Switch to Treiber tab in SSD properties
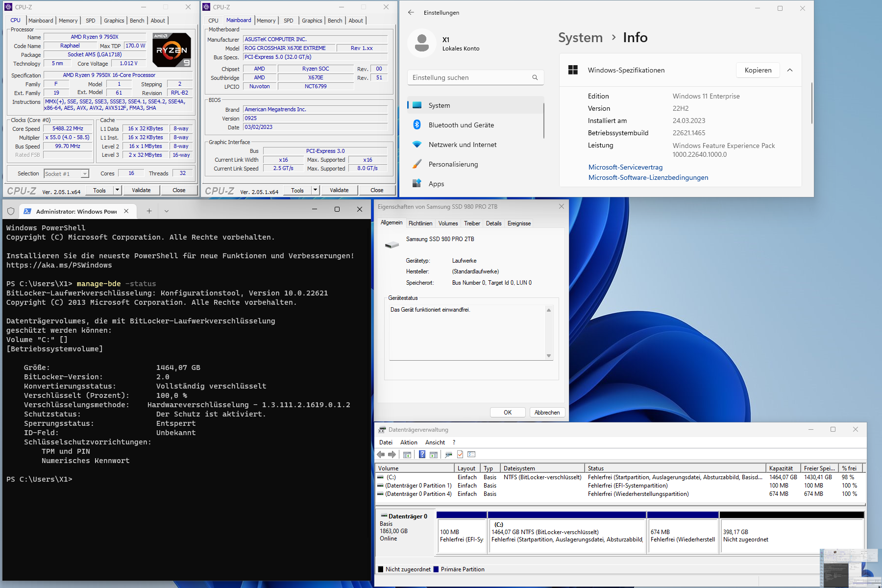 pyautogui.click(x=472, y=223)
